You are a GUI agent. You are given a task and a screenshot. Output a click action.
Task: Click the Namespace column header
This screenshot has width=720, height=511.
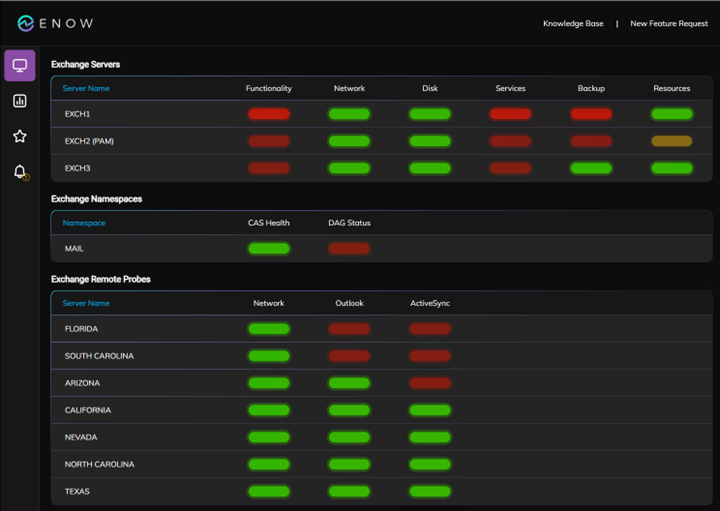pyautogui.click(x=84, y=223)
